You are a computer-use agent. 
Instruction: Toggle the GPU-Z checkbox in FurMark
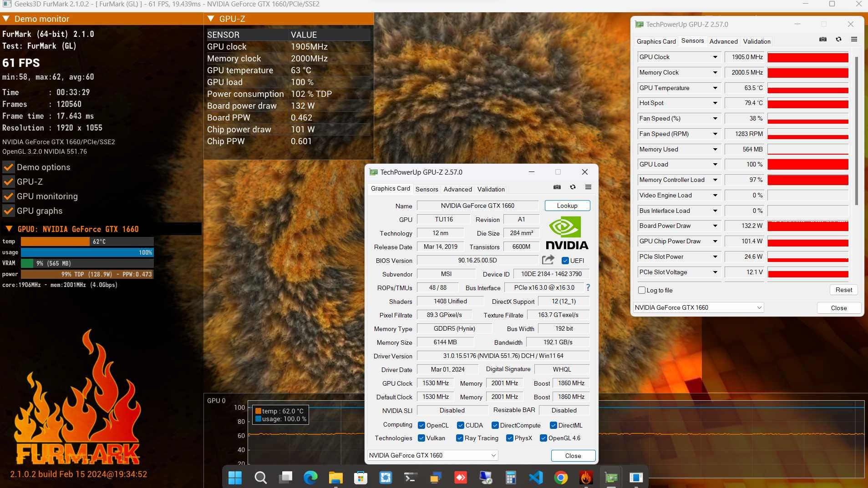[x=8, y=182]
